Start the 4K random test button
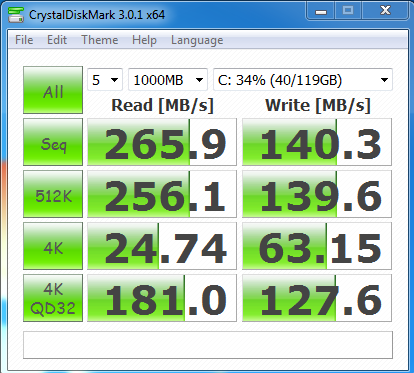The width and height of the screenshot is (414, 373). tap(53, 246)
